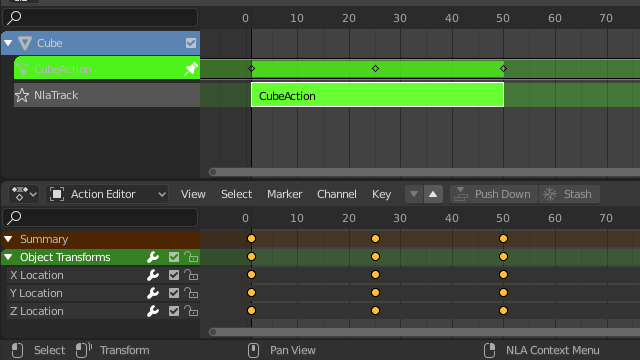Toggle the lock icon for Y Location
640x360 pixels.
(191, 293)
